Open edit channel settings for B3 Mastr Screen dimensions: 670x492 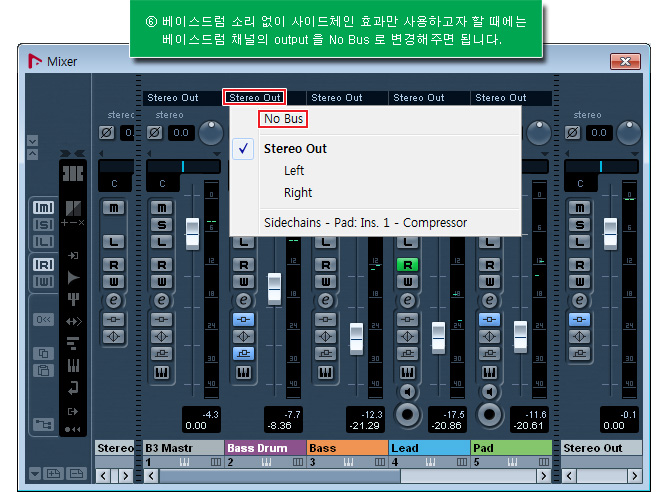[162, 300]
